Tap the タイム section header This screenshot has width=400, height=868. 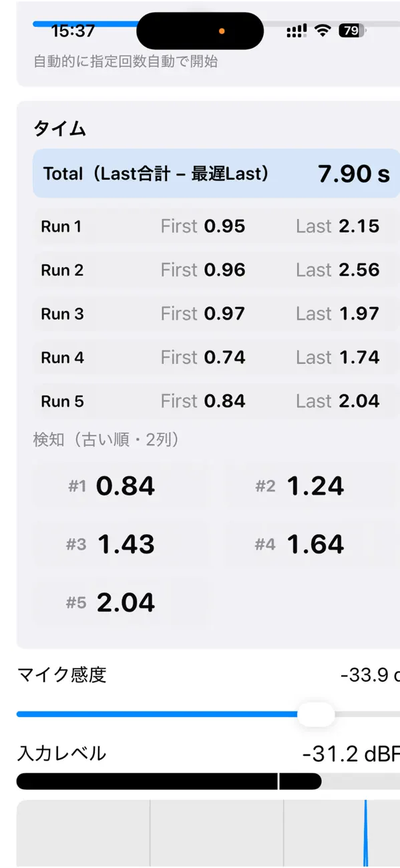59,129
